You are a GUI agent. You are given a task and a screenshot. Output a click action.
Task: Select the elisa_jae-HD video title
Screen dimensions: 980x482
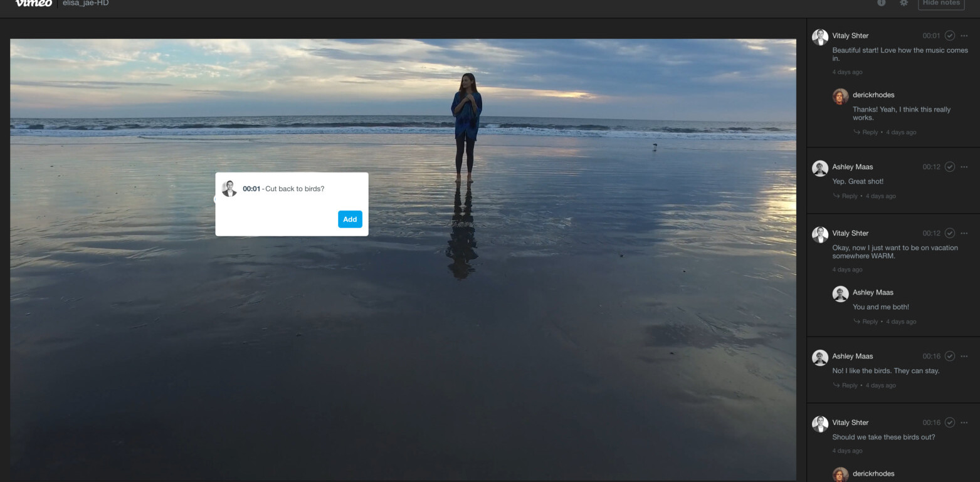[x=86, y=3]
